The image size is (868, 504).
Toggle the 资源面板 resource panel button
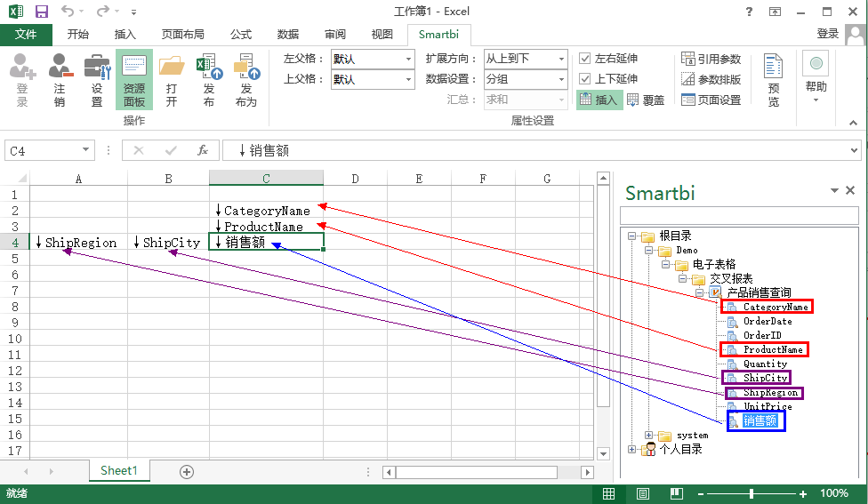coord(134,80)
